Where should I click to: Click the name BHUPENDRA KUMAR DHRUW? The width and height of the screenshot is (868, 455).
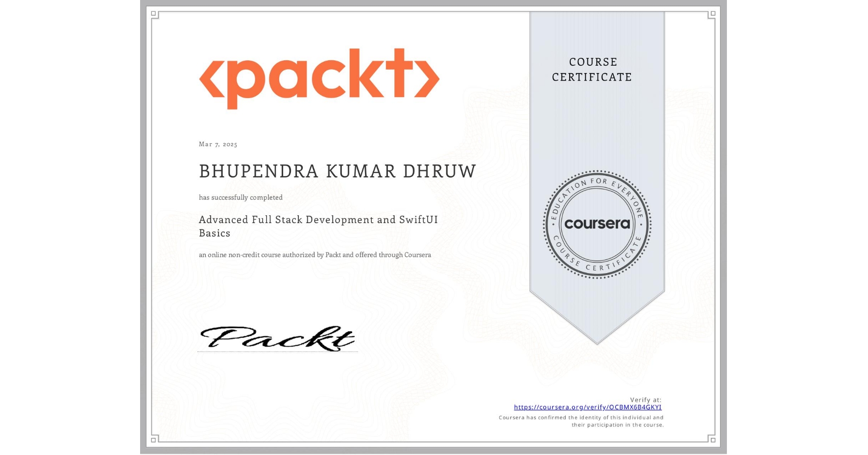pos(337,171)
